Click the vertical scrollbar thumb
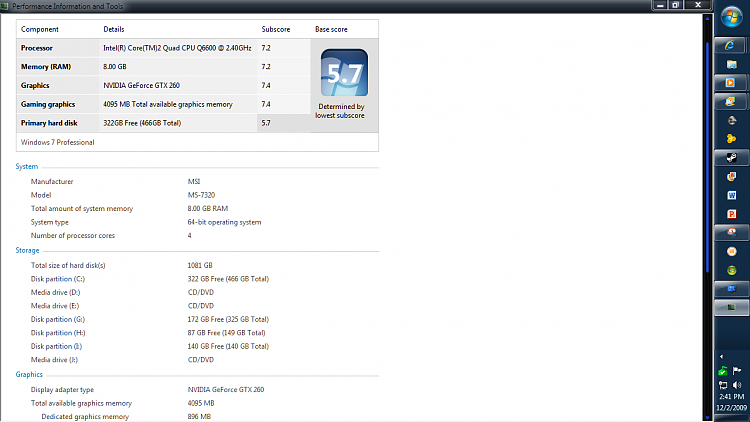Viewport: 750px width, 422px height. click(707, 158)
